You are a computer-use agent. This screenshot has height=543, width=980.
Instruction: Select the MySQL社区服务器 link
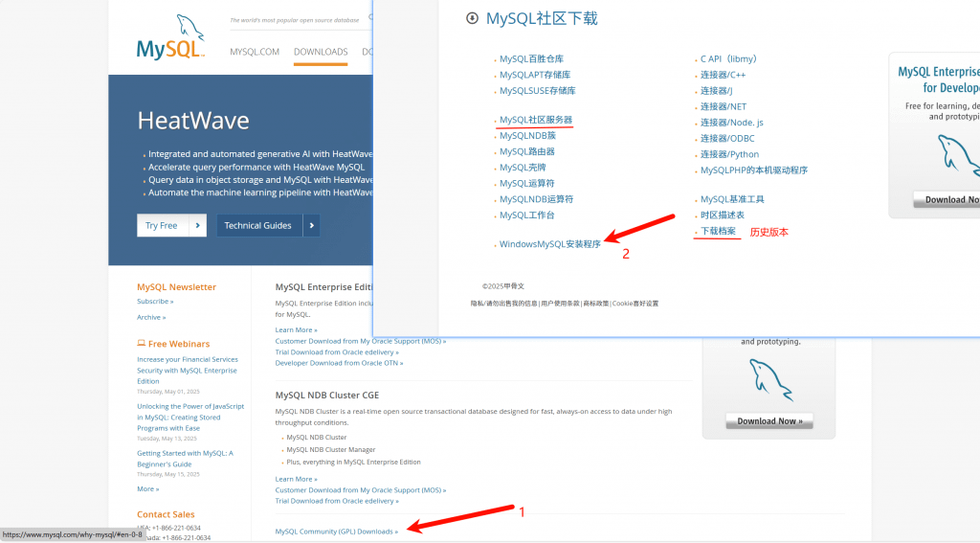point(535,120)
